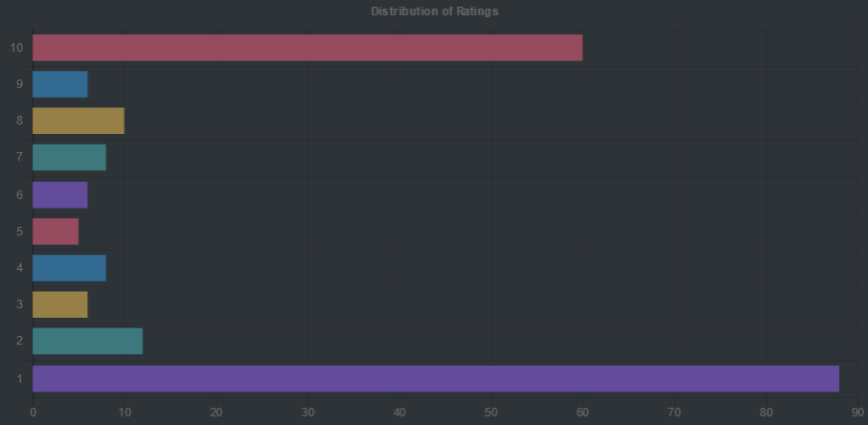Select the x-axis tick label 70

coord(674,413)
